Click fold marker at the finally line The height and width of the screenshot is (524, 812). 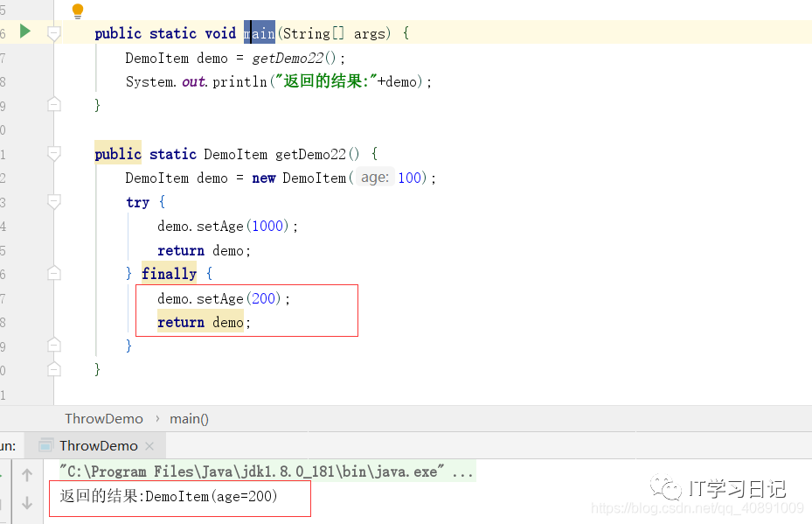(54, 273)
